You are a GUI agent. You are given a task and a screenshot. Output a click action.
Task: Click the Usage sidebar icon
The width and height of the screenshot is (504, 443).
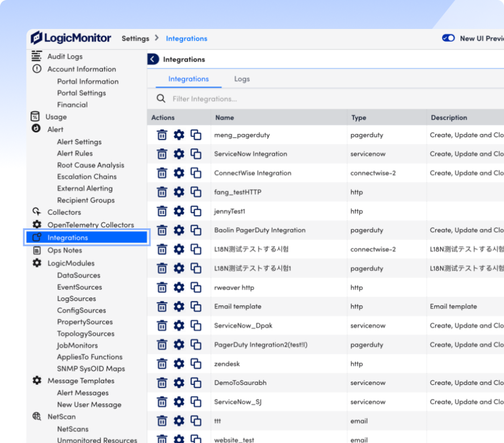(35, 116)
